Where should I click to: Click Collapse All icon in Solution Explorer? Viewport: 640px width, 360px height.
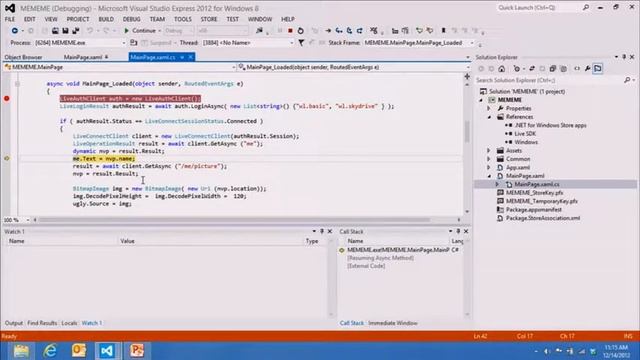553,69
